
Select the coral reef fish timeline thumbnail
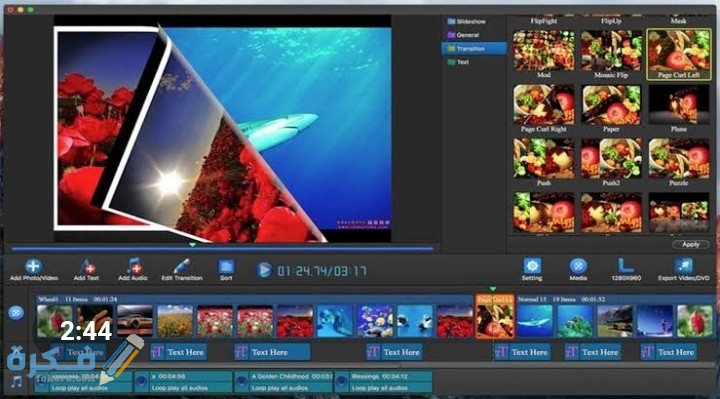pyautogui.click(x=375, y=320)
